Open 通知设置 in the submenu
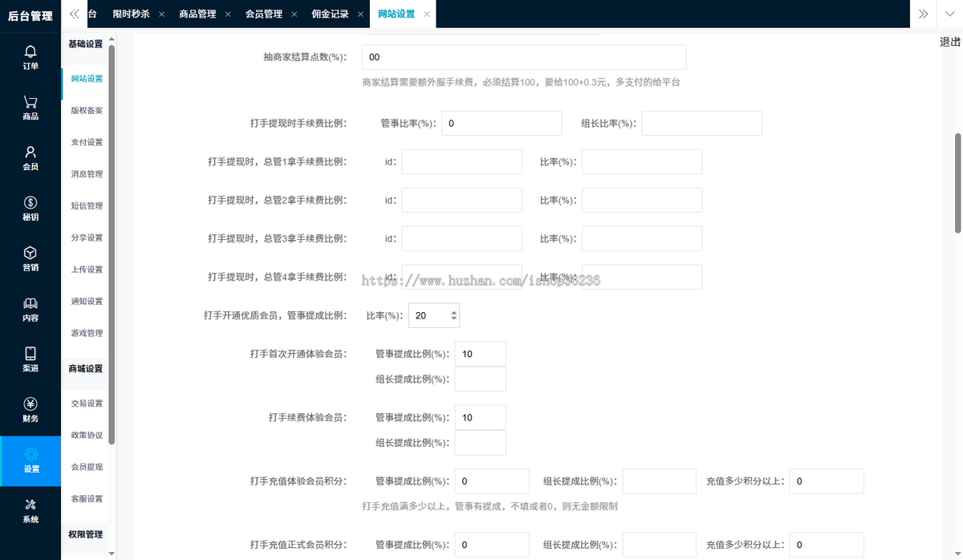This screenshot has width=963, height=560. click(x=87, y=302)
